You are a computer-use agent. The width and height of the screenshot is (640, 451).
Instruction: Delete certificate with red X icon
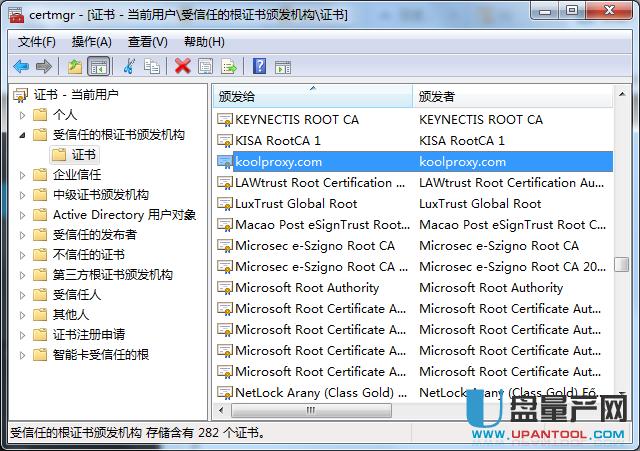[182, 66]
